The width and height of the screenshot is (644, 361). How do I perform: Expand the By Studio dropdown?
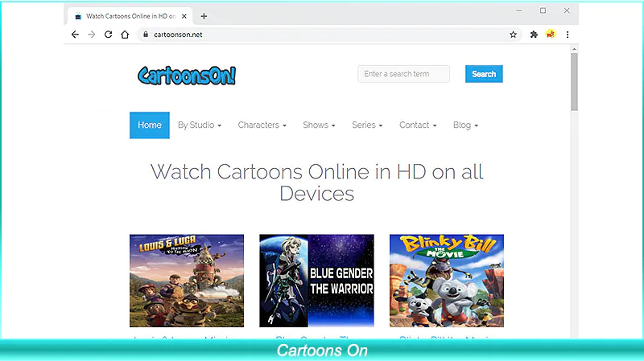pyautogui.click(x=200, y=125)
